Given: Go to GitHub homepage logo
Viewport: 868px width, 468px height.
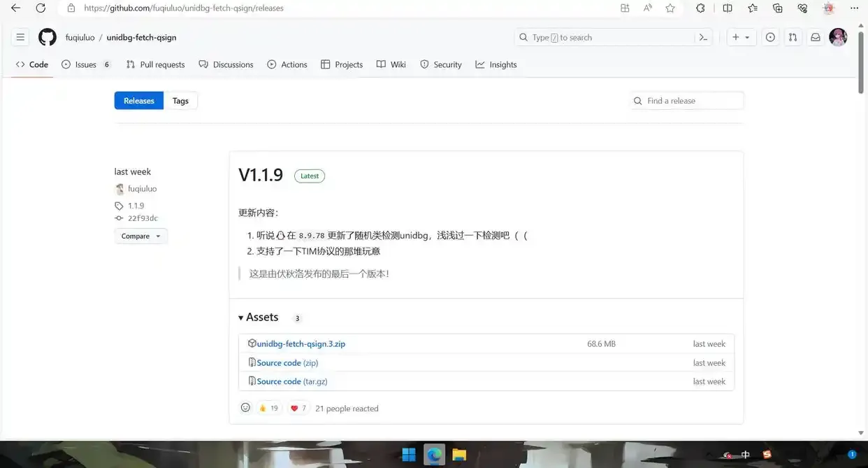Looking at the screenshot, I should click(48, 37).
